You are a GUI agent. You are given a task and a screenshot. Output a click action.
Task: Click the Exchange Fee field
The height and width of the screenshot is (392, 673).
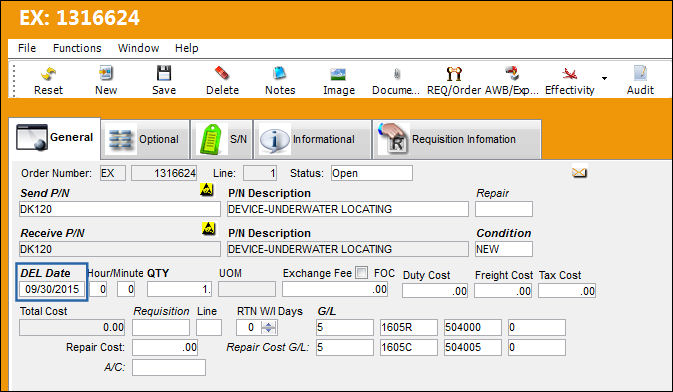coord(335,289)
